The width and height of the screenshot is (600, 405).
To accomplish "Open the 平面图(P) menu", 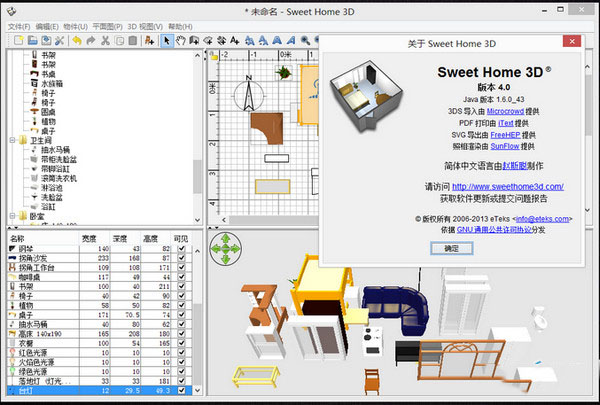I will (108, 26).
